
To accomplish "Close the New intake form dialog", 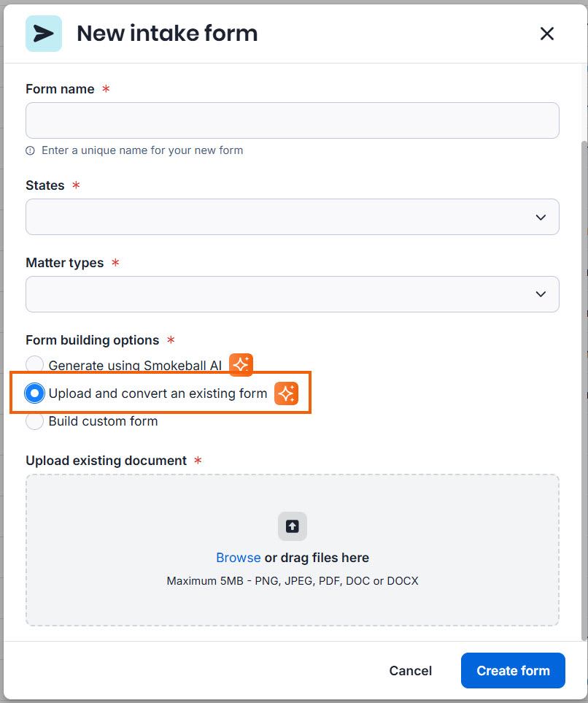I will pyautogui.click(x=546, y=34).
